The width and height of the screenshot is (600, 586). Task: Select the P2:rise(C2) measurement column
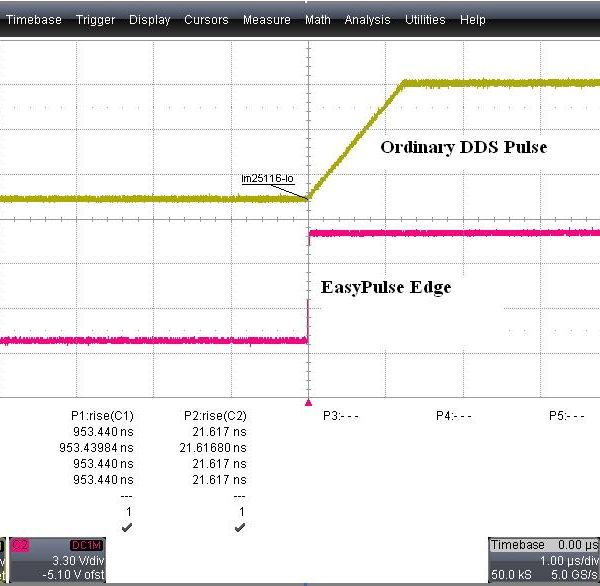click(215, 414)
